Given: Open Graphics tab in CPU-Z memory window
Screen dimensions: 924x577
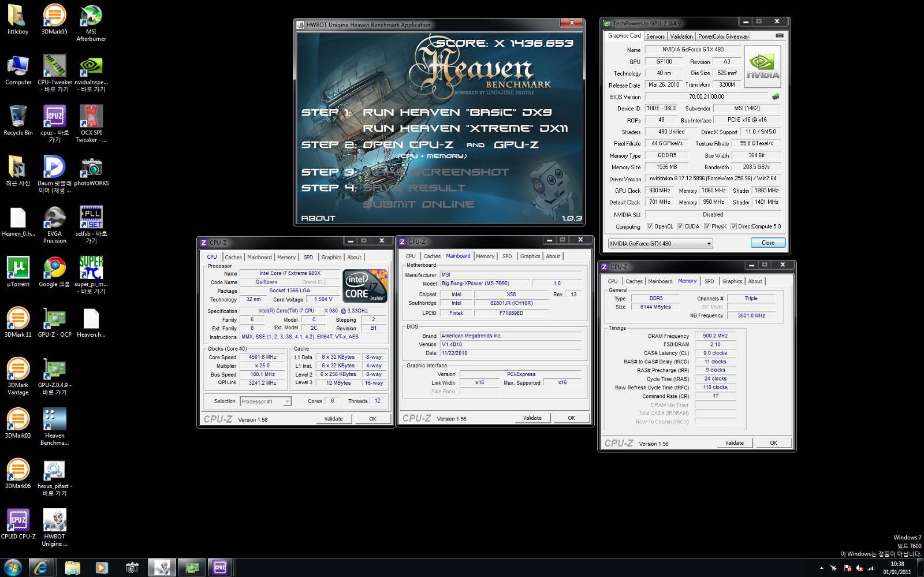Looking at the screenshot, I should pyautogui.click(x=732, y=281).
